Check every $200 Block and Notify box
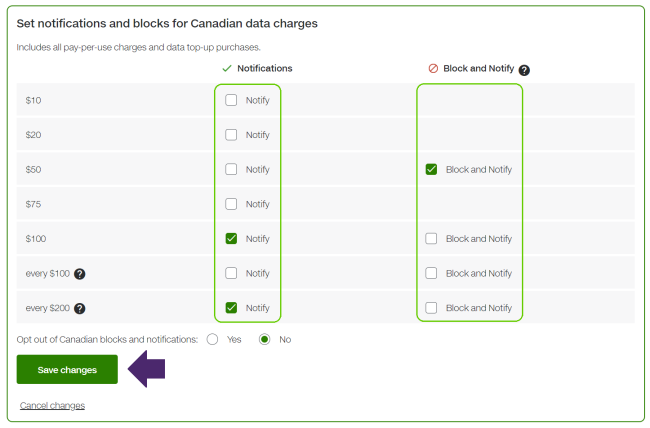Image resolution: width=650 pixels, height=428 pixels. [x=431, y=308]
